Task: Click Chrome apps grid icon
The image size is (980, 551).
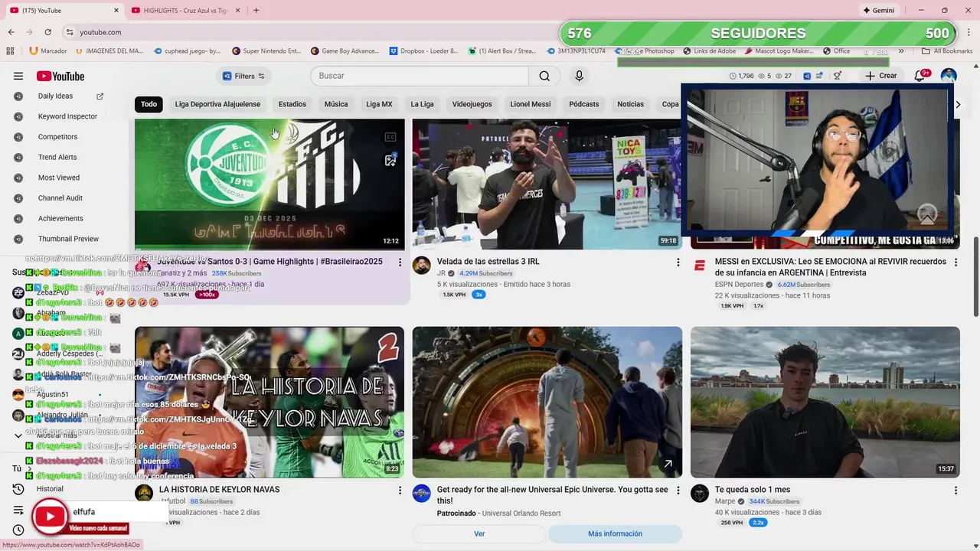Action: click(x=10, y=51)
